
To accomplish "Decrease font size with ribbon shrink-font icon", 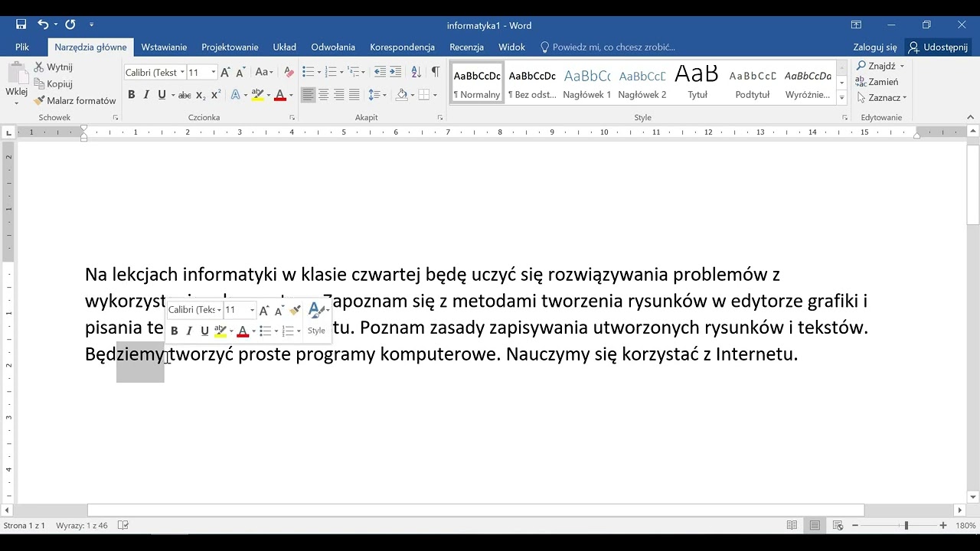I will click(240, 73).
